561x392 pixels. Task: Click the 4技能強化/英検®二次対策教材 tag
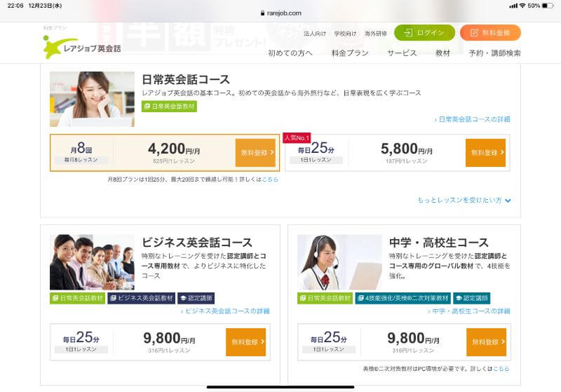[x=403, y=298]
